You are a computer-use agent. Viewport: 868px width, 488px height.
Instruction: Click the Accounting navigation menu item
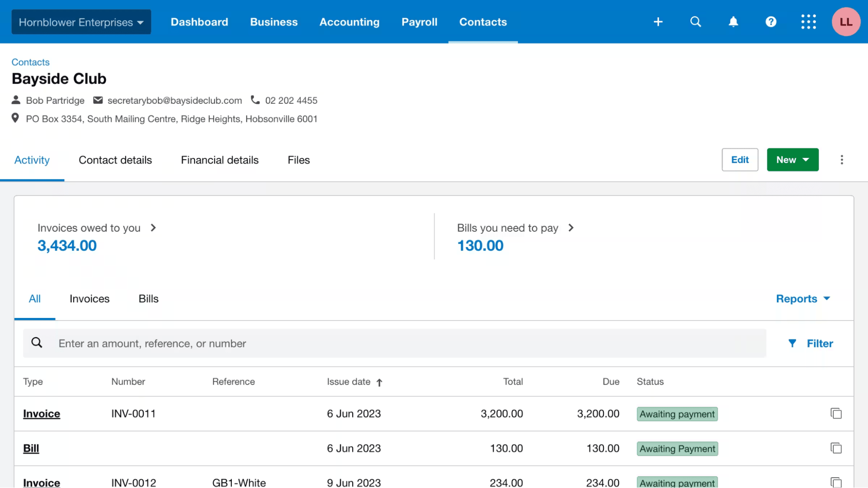point(350,21)
